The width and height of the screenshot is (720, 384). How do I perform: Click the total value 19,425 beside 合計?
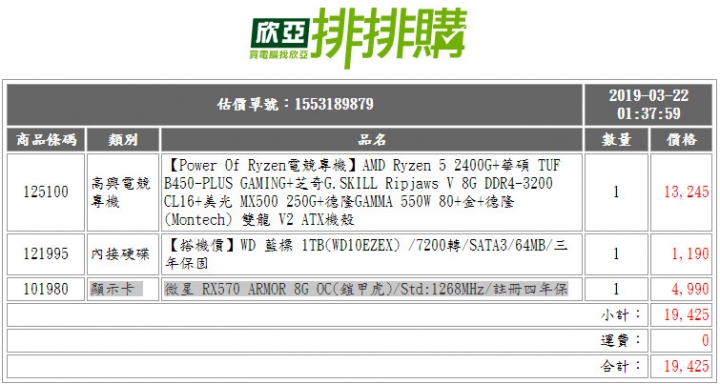click(x=687, y=367)
